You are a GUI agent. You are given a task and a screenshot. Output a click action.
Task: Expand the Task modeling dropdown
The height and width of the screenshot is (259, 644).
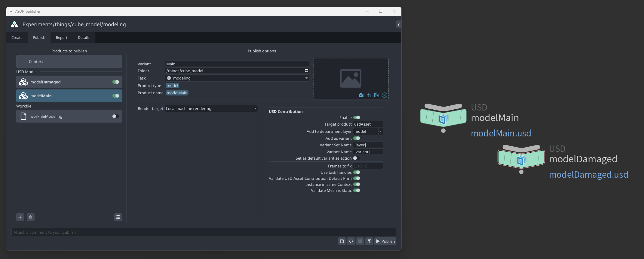[x=306, y=78]
